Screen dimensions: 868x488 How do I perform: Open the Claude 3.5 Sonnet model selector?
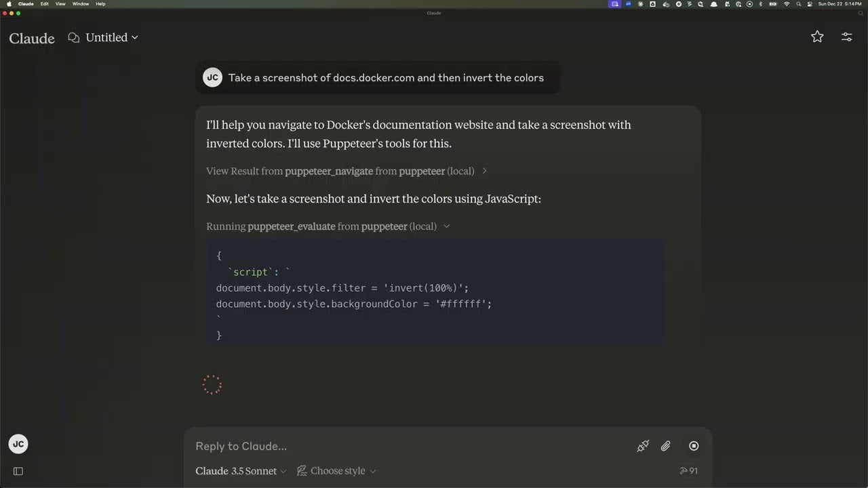tap(241, 471)
